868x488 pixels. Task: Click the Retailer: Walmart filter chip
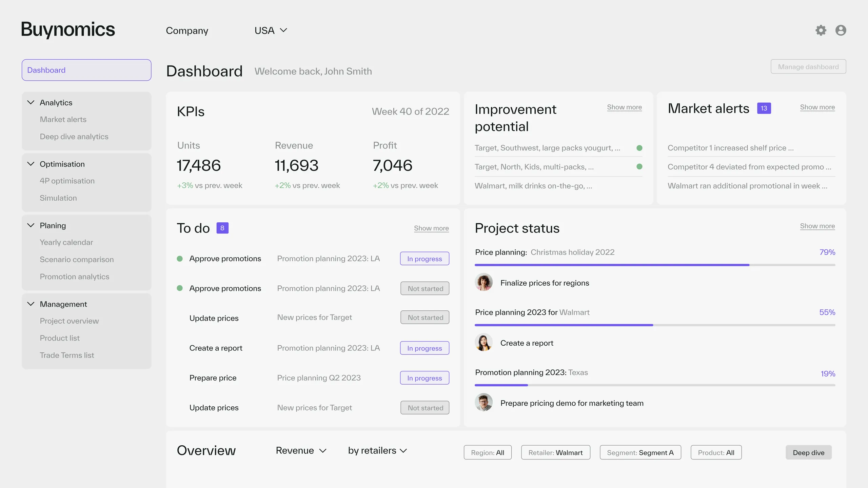pos(555,453)
